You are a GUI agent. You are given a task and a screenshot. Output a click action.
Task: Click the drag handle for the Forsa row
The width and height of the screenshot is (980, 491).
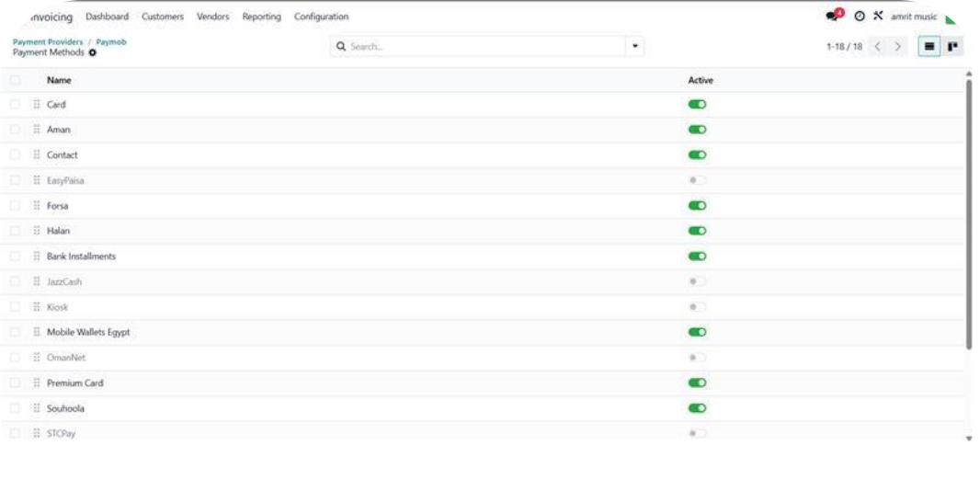37,206
